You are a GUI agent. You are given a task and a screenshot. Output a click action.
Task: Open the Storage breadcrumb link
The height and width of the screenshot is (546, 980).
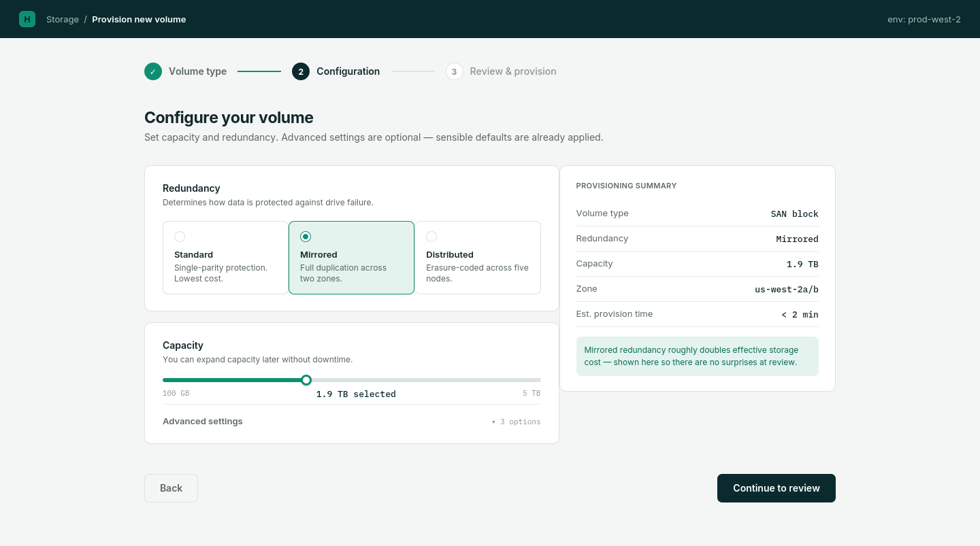pos(63,19)
